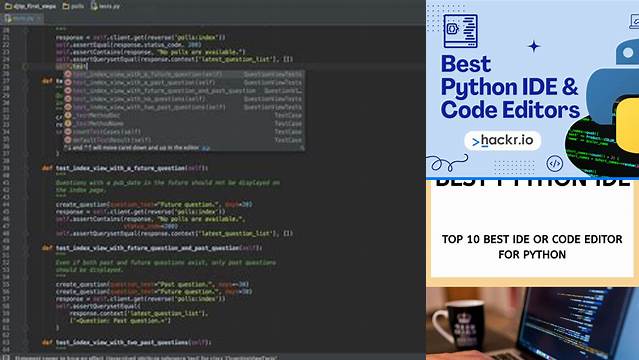Click the round code brackets icon

555,163
